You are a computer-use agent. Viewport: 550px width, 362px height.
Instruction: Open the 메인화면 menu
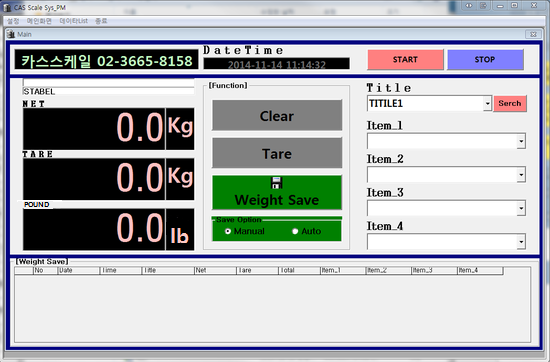tap(39, 21)
